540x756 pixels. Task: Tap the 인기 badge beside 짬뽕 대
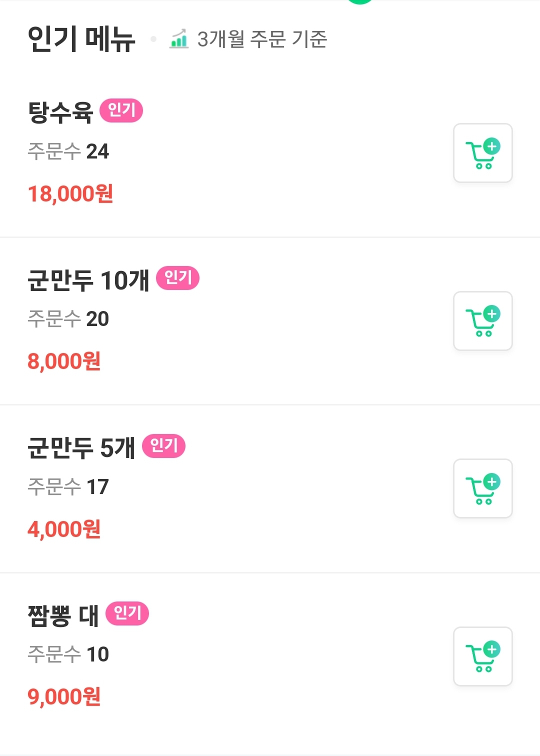coord(127,613)
